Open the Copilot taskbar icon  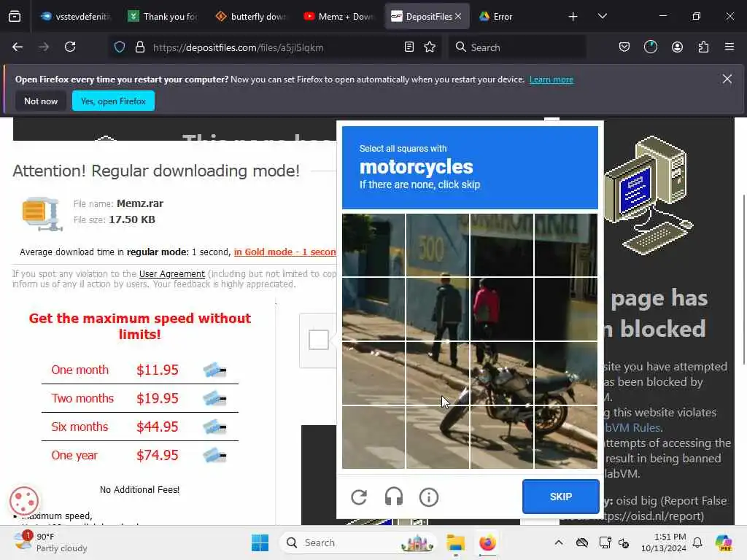point(724,542)
